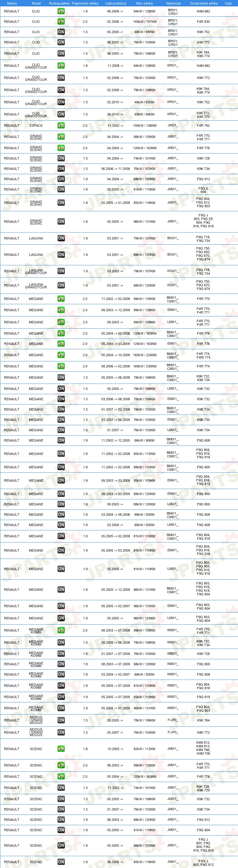Click the Opis column header

click(x=228, y=3)
